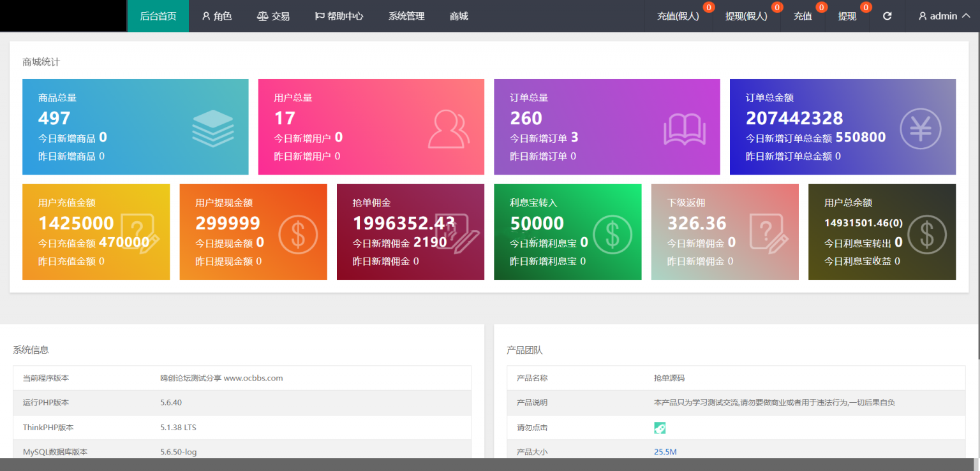Image resolution: width=980 pixels, height=471 pixels.
Task: Click the green tag icon beside 请勿点击
Action: (660, 428)
